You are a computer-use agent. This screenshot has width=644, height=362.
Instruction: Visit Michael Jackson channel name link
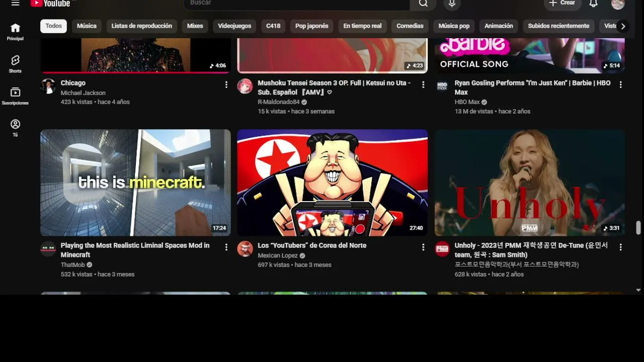(x=83, y=93)
